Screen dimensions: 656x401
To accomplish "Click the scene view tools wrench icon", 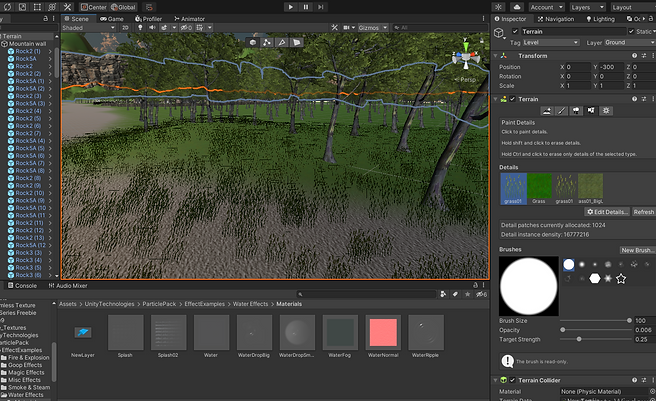I will [334, 28].
